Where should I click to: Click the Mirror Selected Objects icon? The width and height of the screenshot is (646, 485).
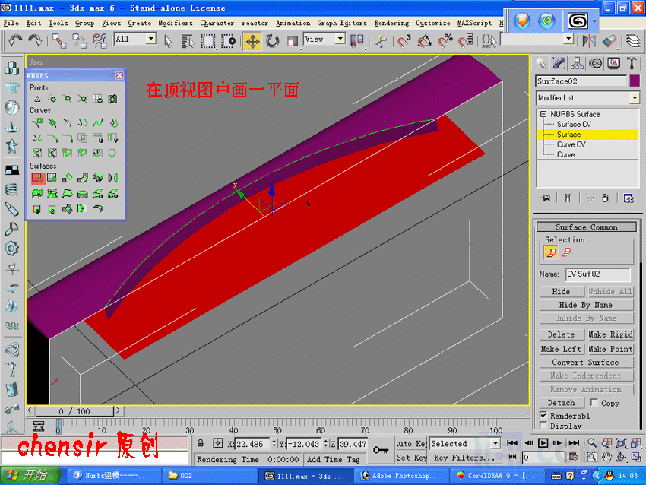pyautogui.click(x=589, y=40)
